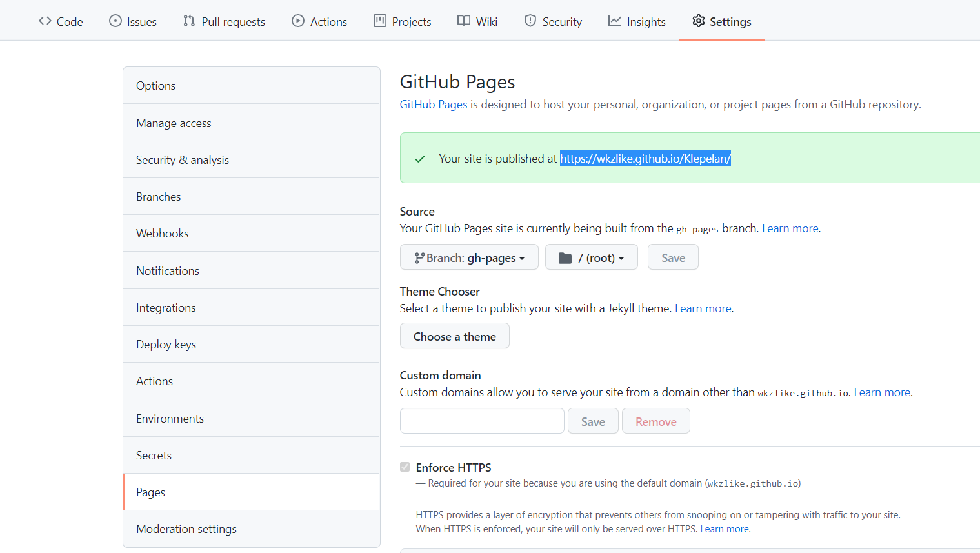Open the published site URL link
This screenshot has height=553, width=980.
(x=645, y=159)
